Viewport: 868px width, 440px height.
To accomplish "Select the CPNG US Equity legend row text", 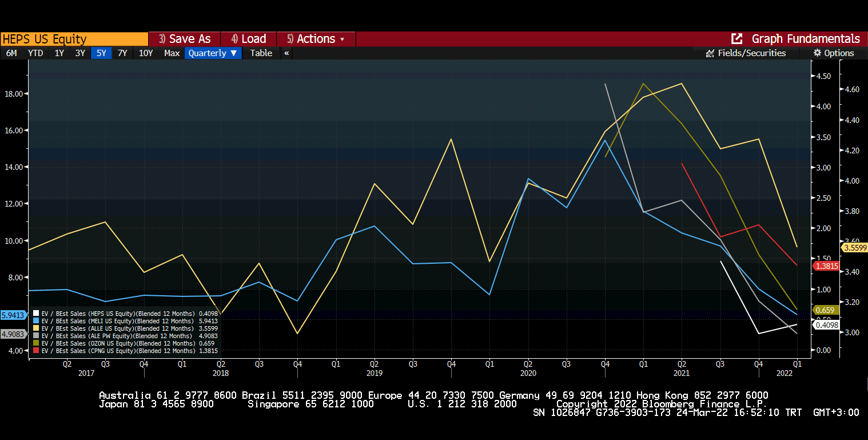I will coord(130,351).
